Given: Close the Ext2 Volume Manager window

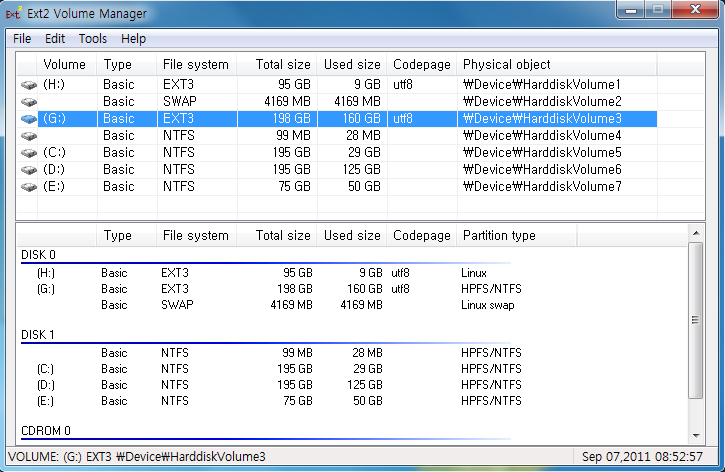Looking at the screenshot, I should click(695, 9).
